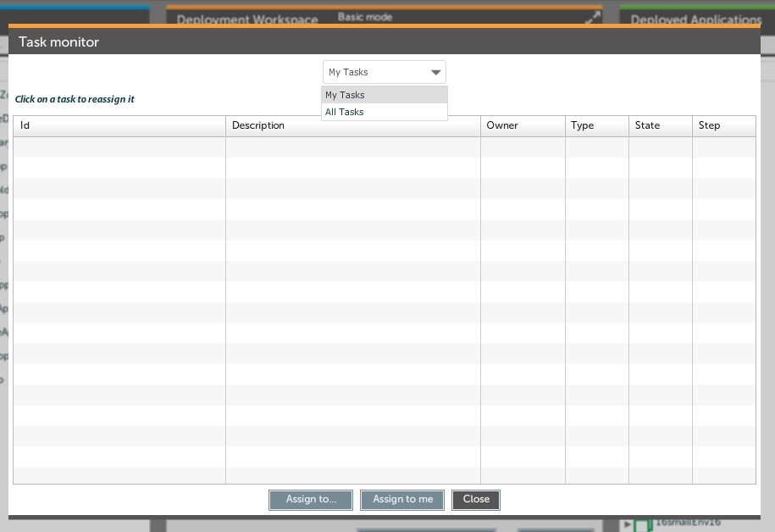The image size is (775, 532).
Task: Switch to the Deployed Applications panel tab
Action: pos(695,19)
